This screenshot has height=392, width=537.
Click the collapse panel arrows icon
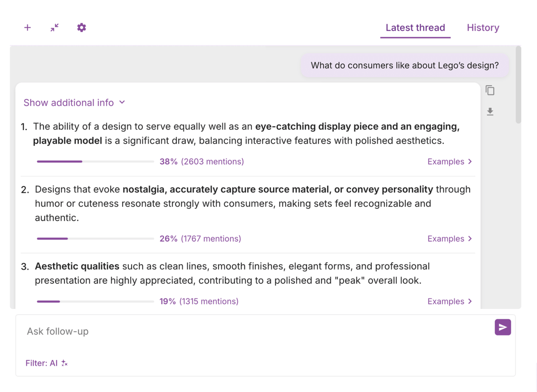tap(55, 28)
